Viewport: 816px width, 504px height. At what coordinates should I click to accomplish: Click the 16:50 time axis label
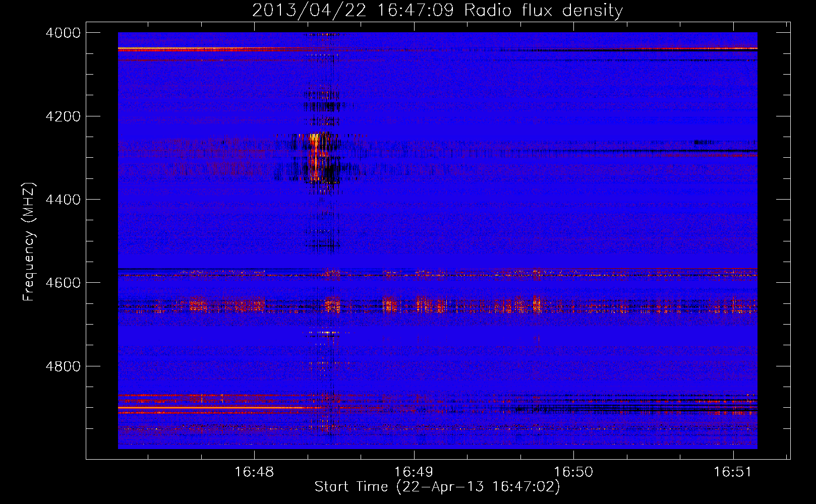pos(573,472)
